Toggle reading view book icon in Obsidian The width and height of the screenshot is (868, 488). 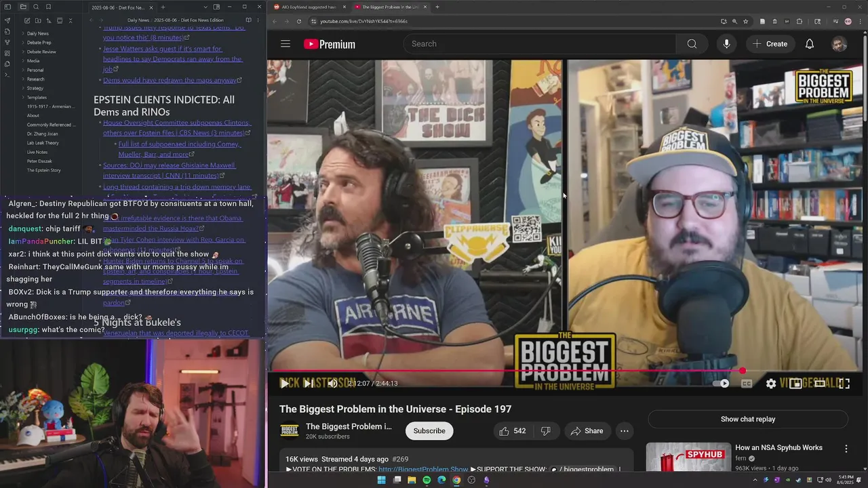click(x=248, y=20)
